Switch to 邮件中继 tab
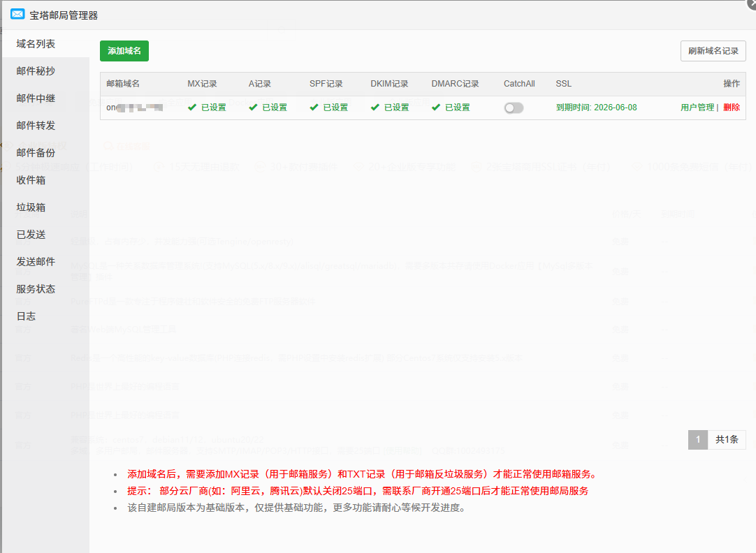 36,98
